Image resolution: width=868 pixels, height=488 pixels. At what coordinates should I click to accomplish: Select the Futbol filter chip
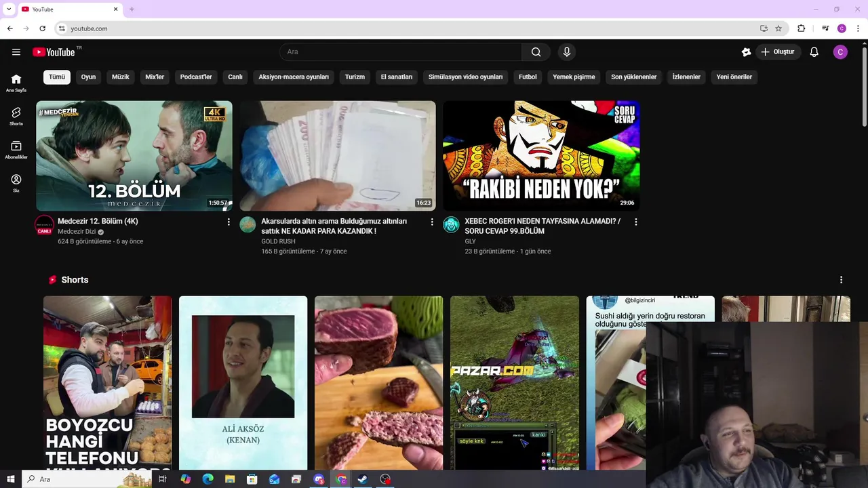pyautogui.click(x=528, y=77)
